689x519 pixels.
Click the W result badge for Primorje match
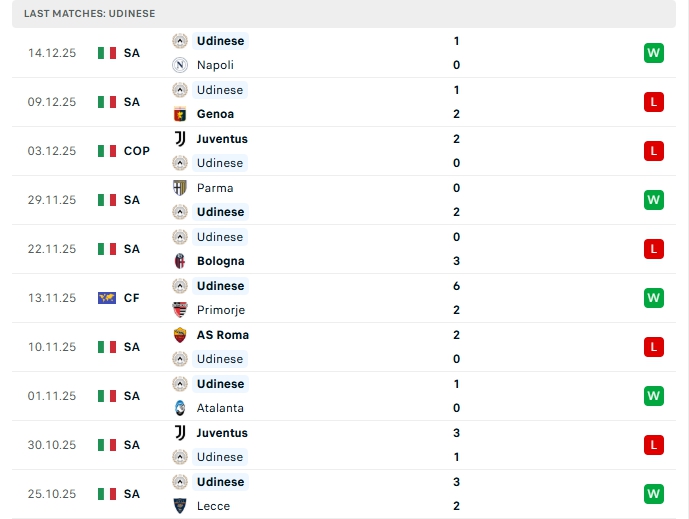[654, 298]
